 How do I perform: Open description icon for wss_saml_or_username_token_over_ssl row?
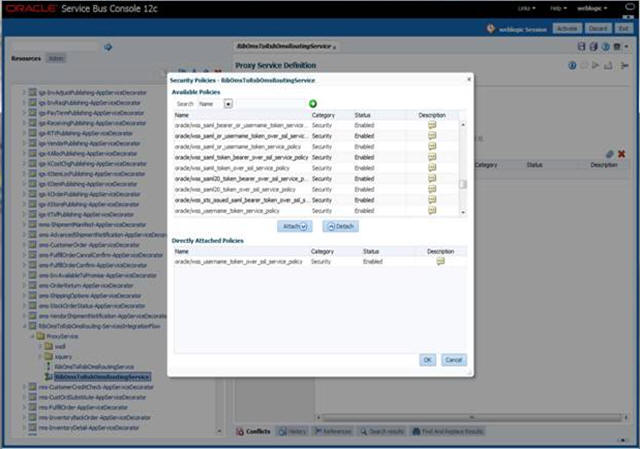click(432, 136)
